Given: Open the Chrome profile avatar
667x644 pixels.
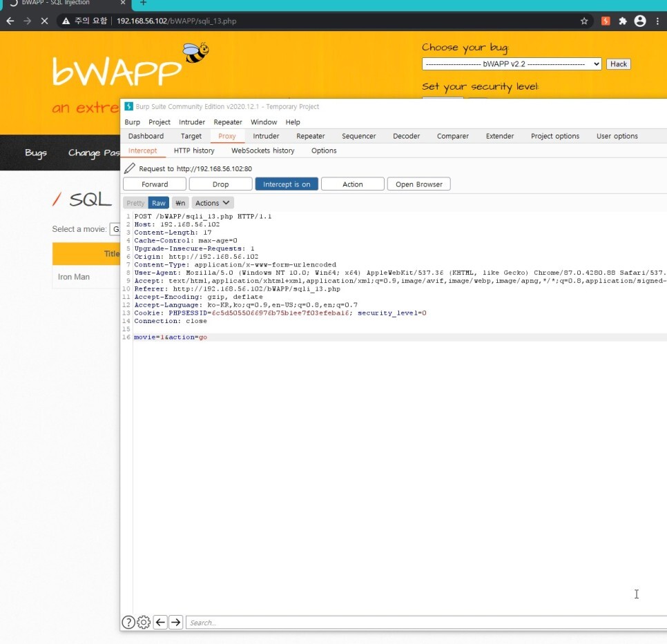Looking at the screenshot, I should pyautogui.click(x=640, y=21).
